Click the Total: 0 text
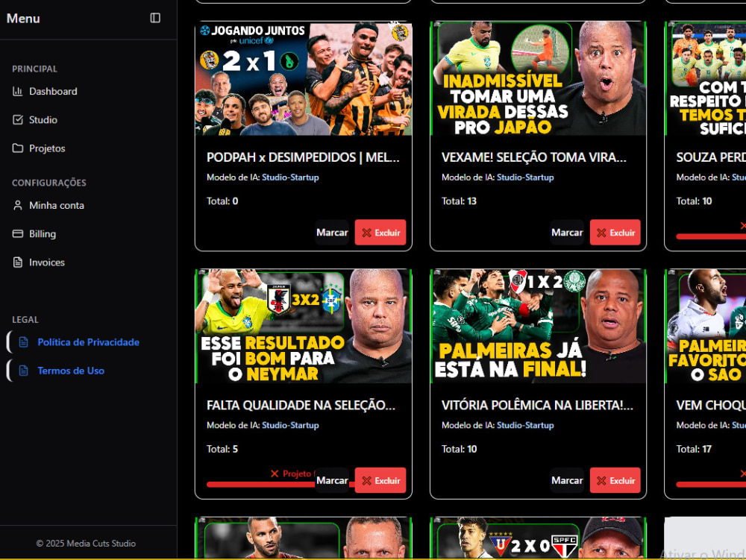This screenshot has width=746, height=560. pyautogui.click(x=222, y=201)
